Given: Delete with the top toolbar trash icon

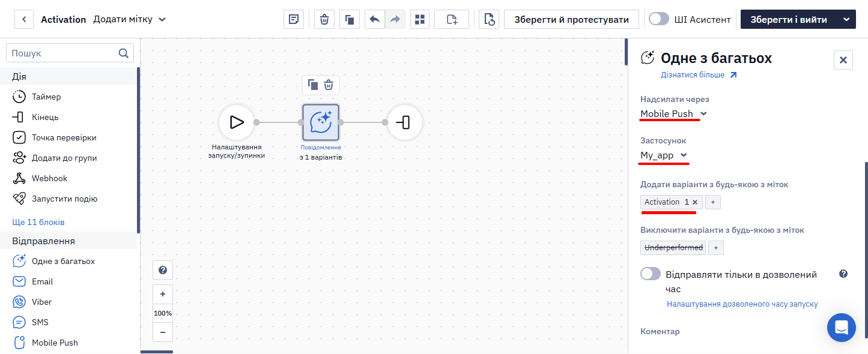Looking at the screenshot, I should [324, 19].
